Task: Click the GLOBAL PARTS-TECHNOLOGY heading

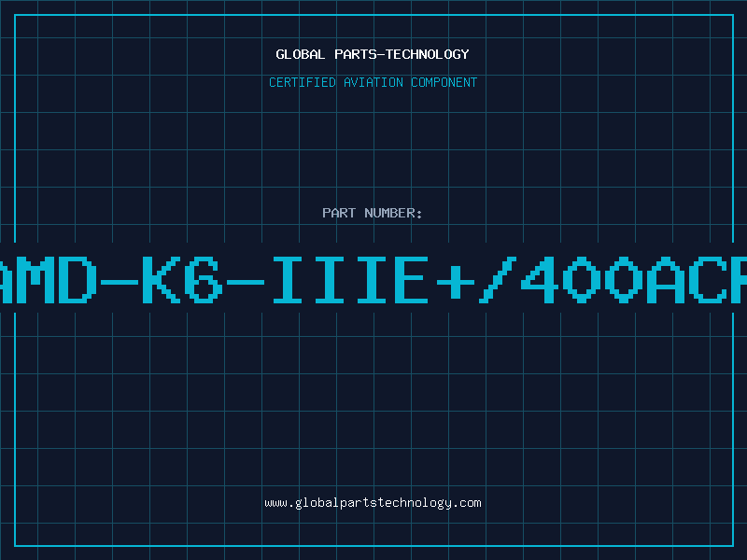Action: [x=373, y=54]
